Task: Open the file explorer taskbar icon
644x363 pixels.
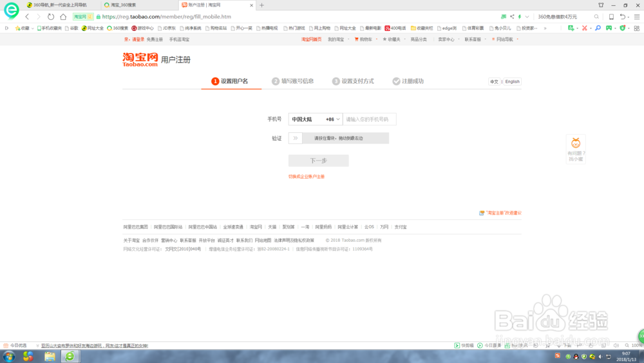Action: (50, 357)
